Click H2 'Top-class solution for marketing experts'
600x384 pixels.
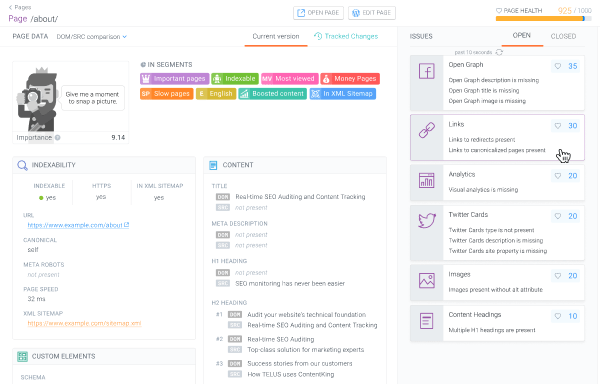pyautogui.click(x=306, y=350)
